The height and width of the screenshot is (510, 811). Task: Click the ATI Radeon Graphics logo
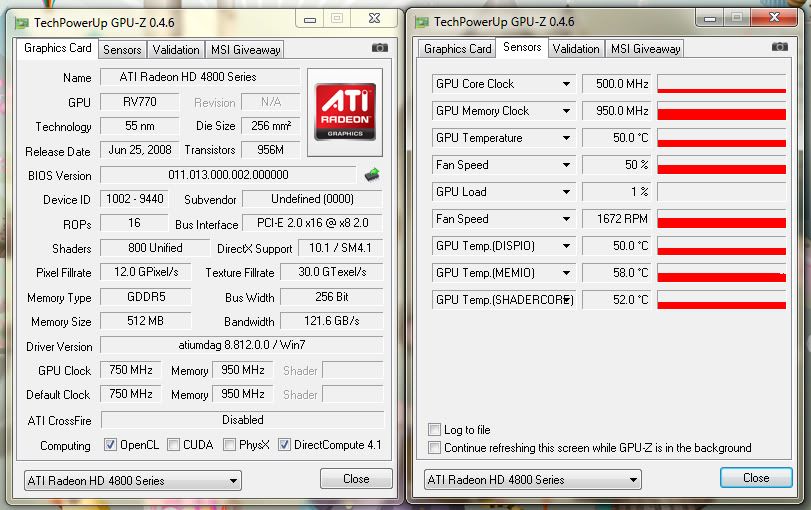click(x=345, y=112)
